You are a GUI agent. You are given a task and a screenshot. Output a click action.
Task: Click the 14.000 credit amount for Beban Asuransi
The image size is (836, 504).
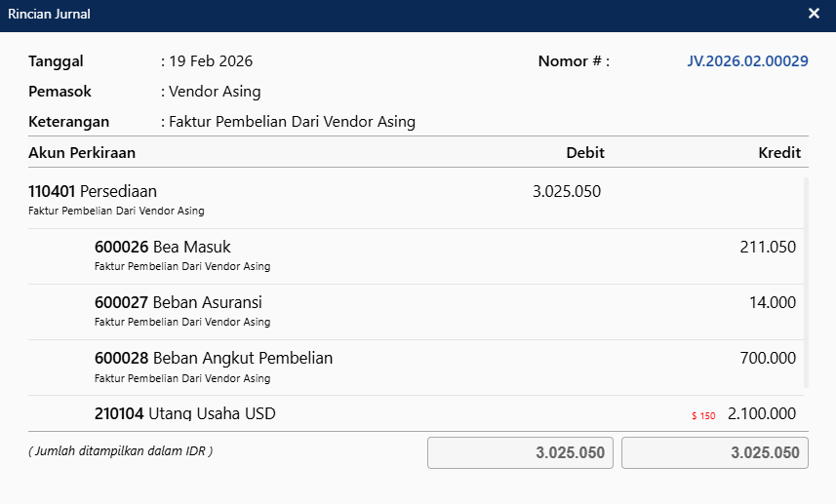772,303
